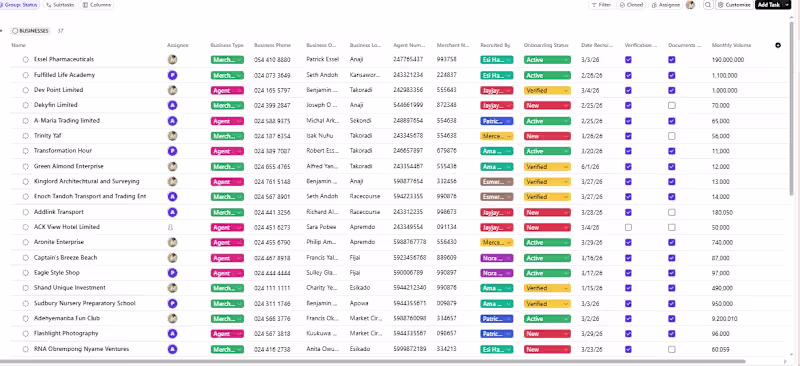Open Recruited By dropdown for A-Maria Trading limited
Screen dimensions: 800x366
coord(496,121)
